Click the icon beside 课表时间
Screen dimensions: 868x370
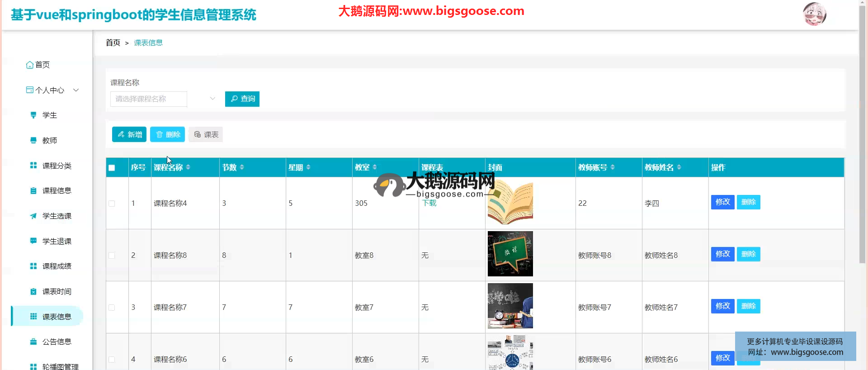tap(33, 292)
